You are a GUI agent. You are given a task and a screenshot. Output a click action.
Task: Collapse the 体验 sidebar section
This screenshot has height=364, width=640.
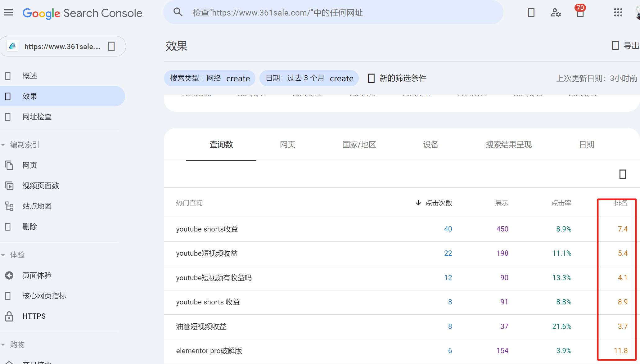[x=3, y=254]
